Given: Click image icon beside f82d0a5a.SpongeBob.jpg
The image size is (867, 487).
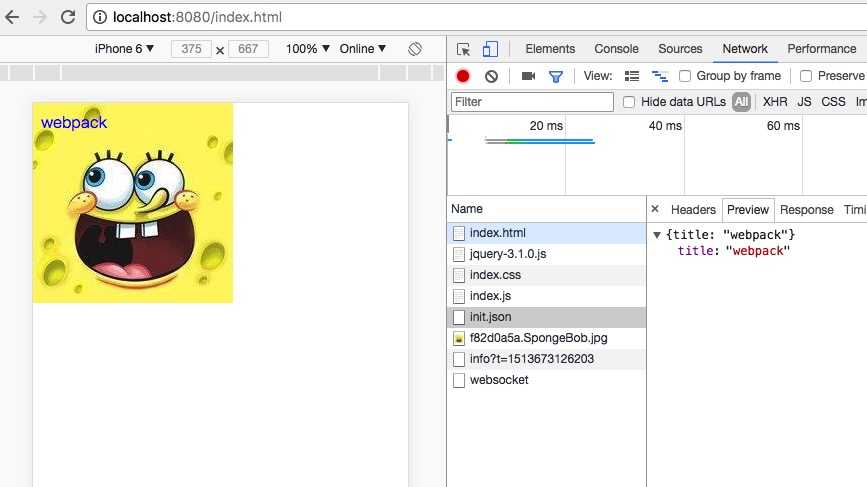Looking at the screenshot, I should (459, 338).
